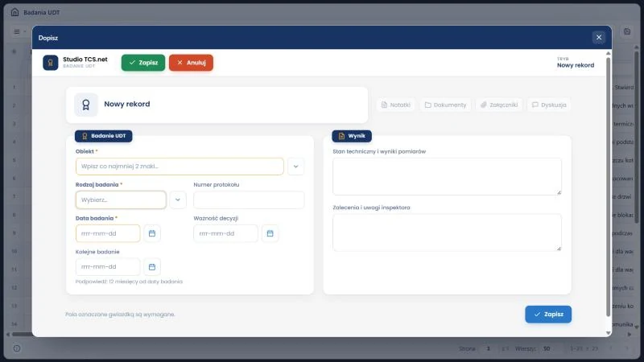Click the Nowy rekord award icon
644x362 pixels.
[86, 105]
